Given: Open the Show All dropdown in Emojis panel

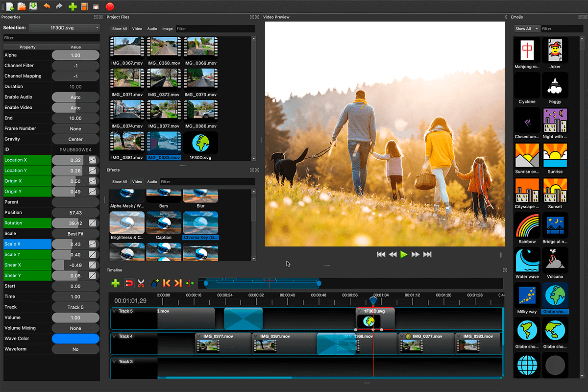Looking at the screenshot, I should 526,28.
